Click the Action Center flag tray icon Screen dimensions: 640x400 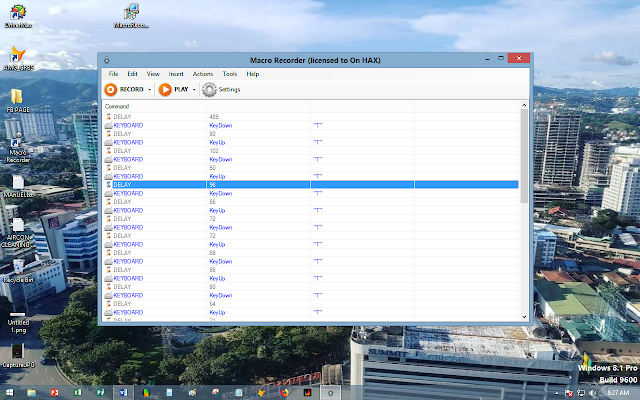pyautogui.click(x=569, y=393)
